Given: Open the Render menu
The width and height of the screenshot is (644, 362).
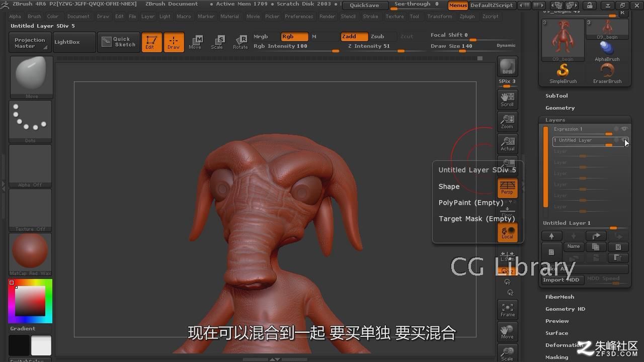Looking at the screenshot, I should 327,16.
